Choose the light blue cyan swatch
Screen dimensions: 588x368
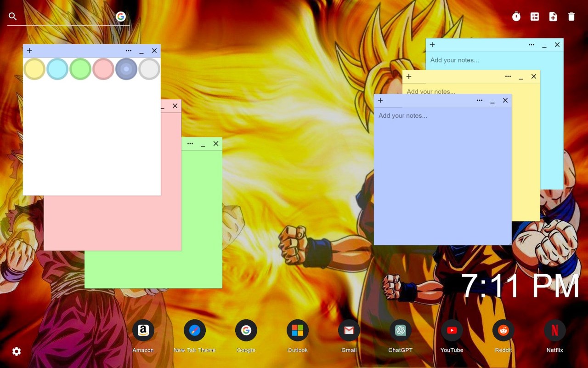coord(57,69)
